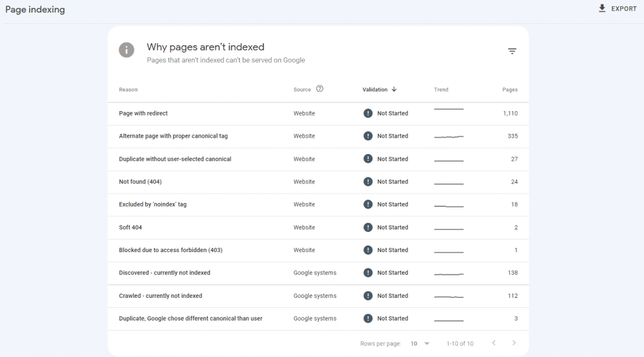
Task: Sort by the Pages column header
Action: [x=509, y=90]
